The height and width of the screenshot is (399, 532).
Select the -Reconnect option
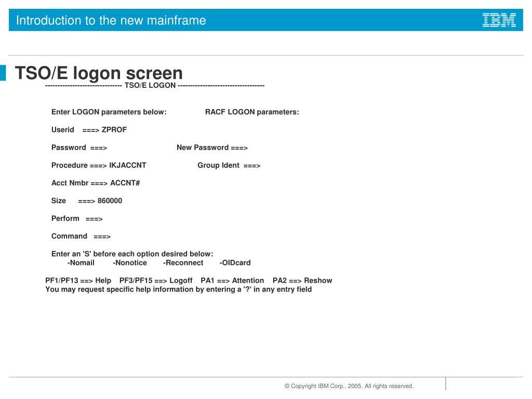point(183,262)
